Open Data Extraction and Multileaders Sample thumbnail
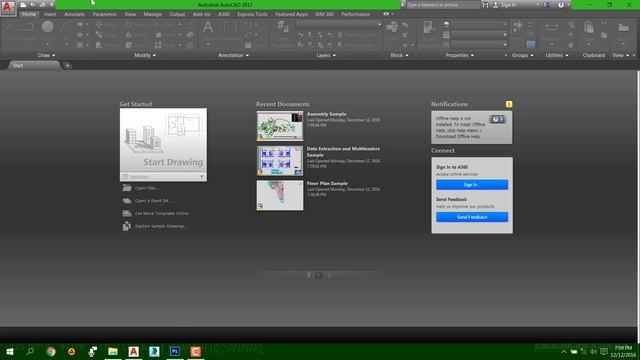The width and height of the screenshot is (640, 360). (280, 161)
